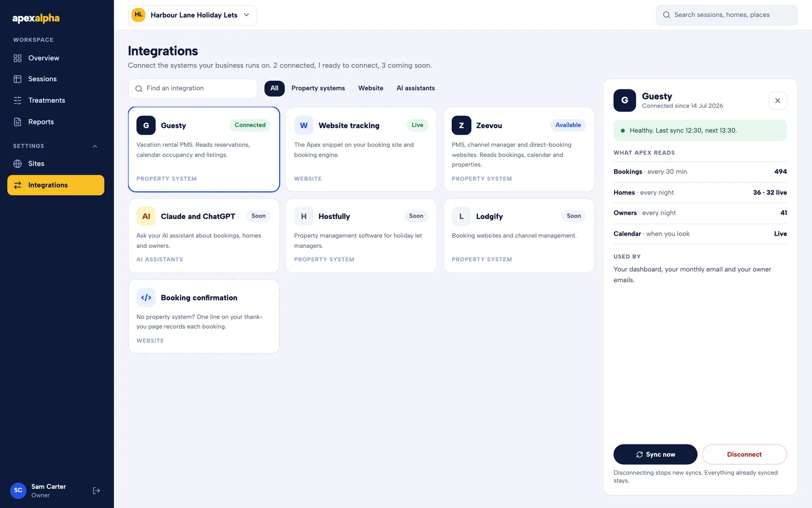The width and height of the screenshot is (812, 508).
Task: Click the Homes every night row
Action: [x=700, y=193]
